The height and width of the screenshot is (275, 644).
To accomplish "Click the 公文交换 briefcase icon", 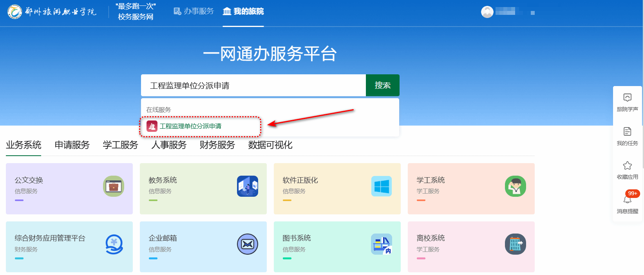I will click(114, 186).
